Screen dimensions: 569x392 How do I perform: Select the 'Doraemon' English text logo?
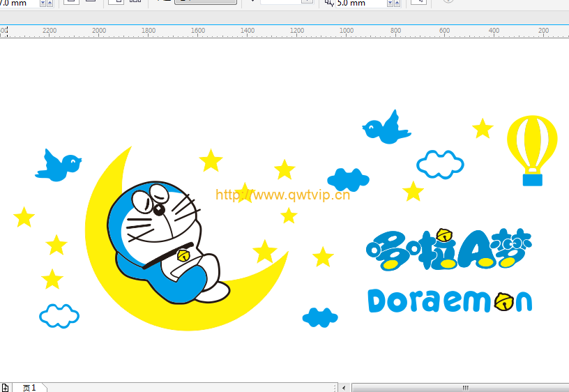click(450, 301)
